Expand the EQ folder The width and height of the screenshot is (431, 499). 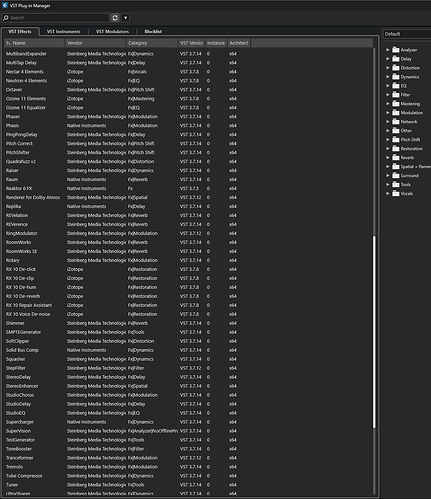coord(388,86)
